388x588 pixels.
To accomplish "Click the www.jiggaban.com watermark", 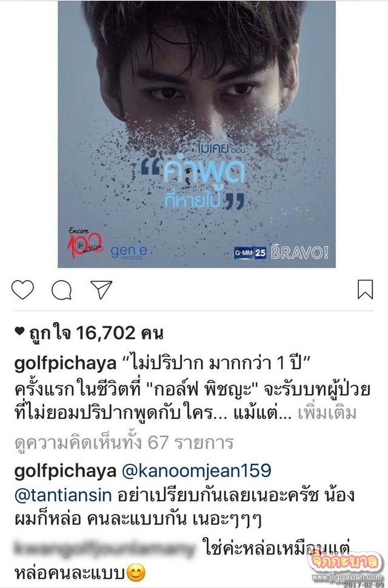I will (x=346, y=578).
